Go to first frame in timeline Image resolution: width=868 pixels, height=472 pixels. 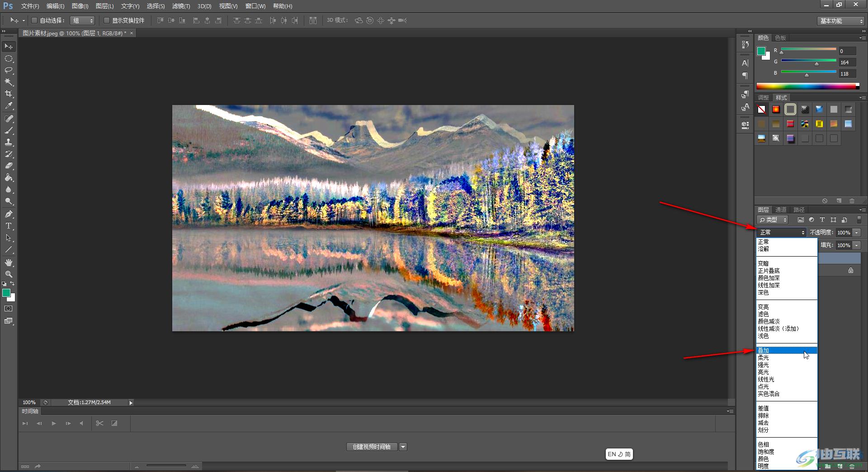coord(25,424)
